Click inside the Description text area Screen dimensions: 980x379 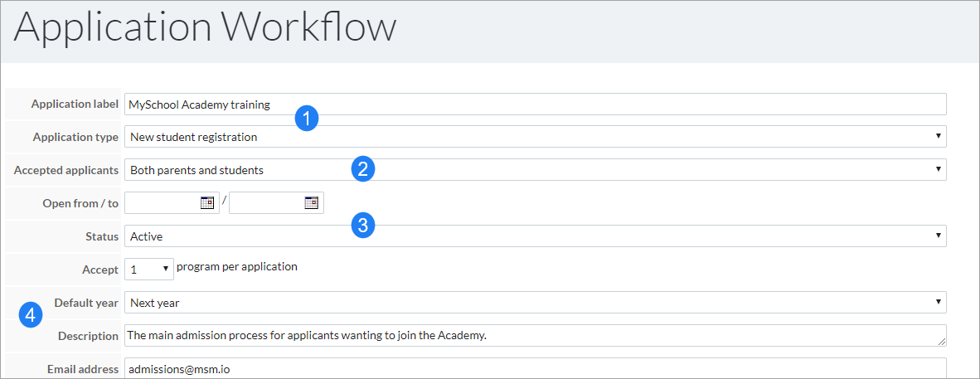(535, 335)
